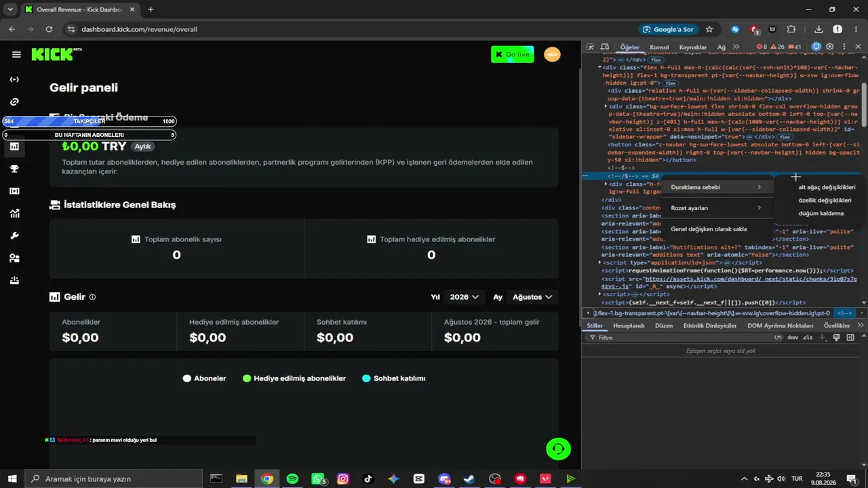The image size is (868, 488).
Task: Toggle DevTools device toolbar icon
Action: [604, 47]
